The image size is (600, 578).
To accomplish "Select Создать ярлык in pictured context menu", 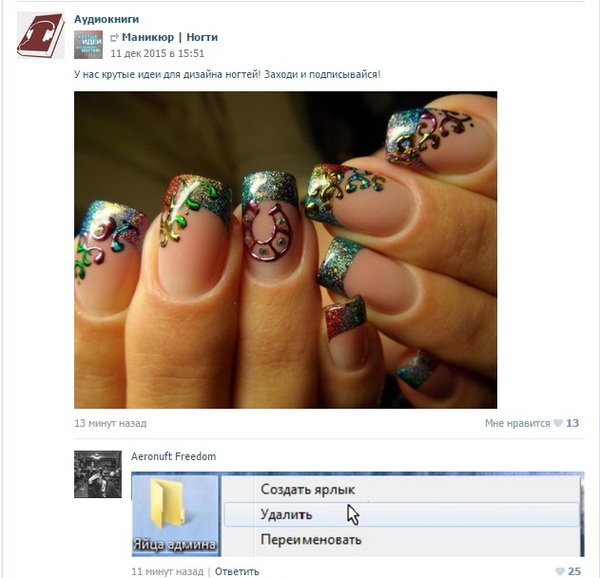I will [x=308, y=489].
